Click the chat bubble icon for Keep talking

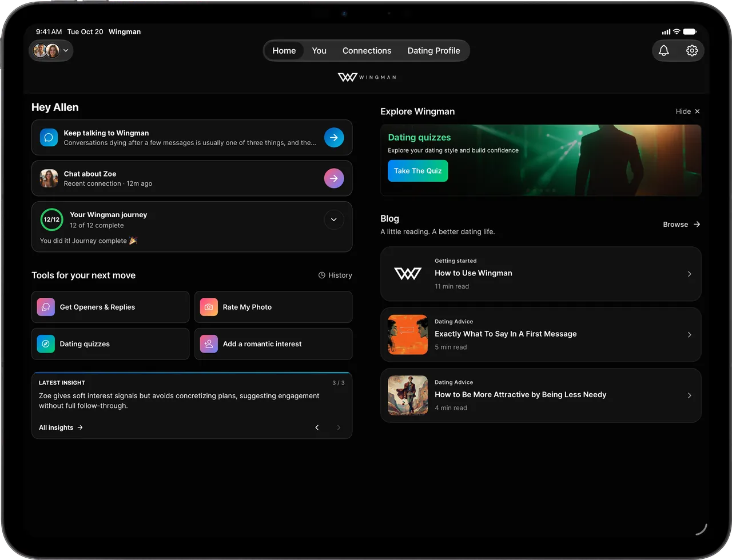(x=49, y=138)
